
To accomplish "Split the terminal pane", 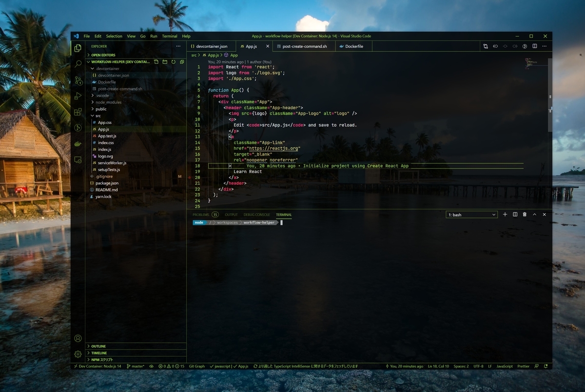I will (515, 215).
